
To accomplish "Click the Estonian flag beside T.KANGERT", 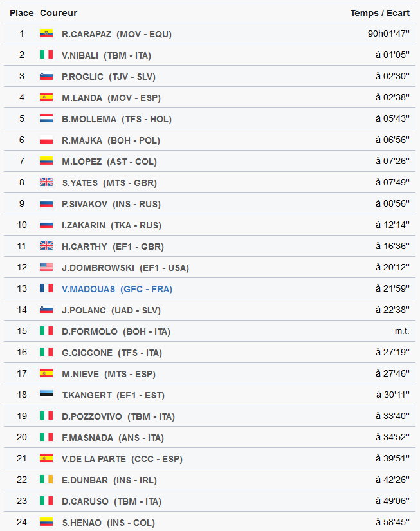I will (x=46, y=394).
